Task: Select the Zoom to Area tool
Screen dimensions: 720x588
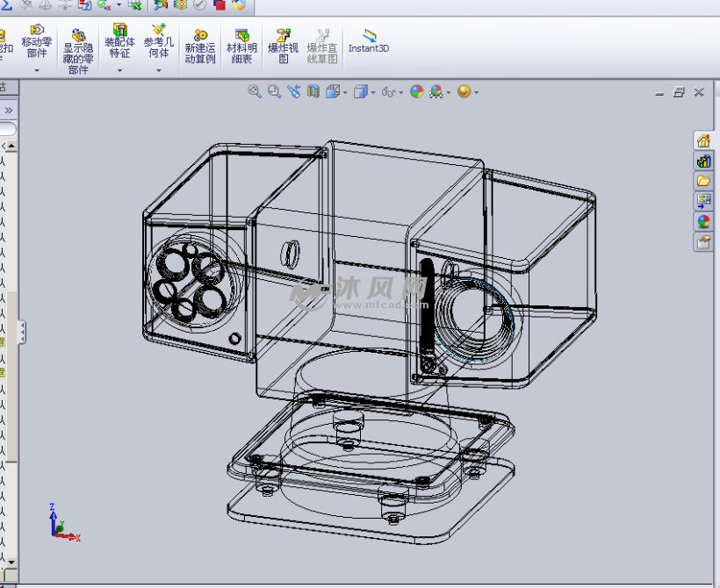Action: coord(274,91)
